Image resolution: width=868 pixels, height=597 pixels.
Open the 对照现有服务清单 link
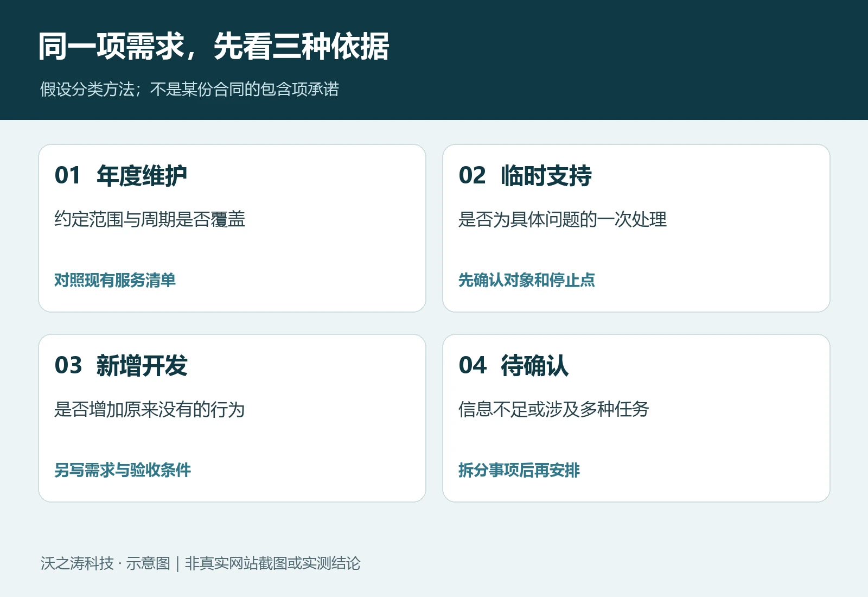click(x=115, y=280)
